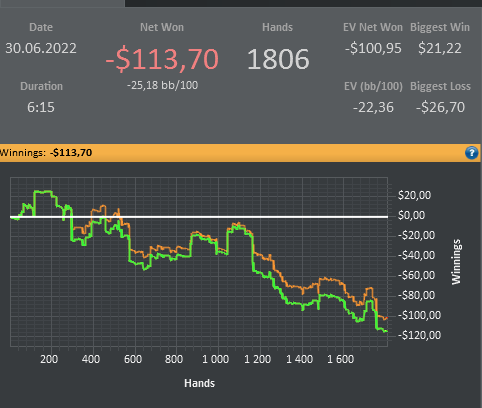Click the $0,00 y-axis label
The width and height of the screenshot is (482, 408).
point(411,215)
